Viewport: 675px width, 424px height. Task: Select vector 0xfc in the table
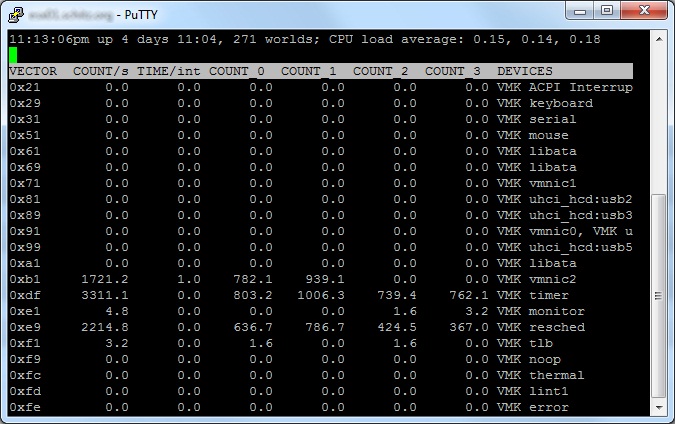(x=25, y=375)
